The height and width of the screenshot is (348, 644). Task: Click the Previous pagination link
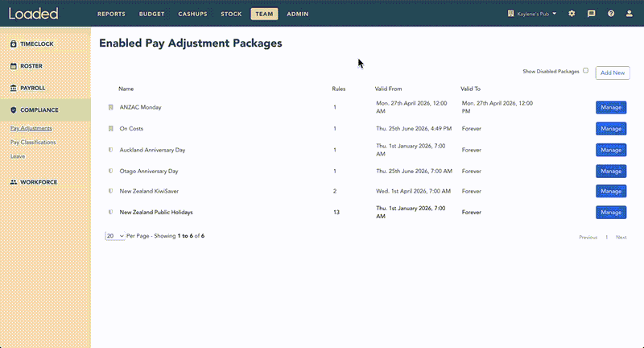[x=588, y=237]
